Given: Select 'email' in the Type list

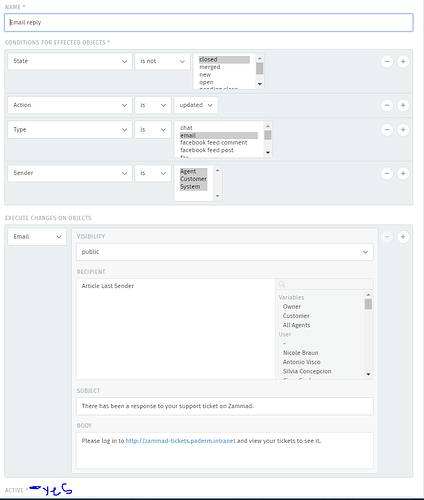Looking at the screenshot, I should click(x=219, y=136).
